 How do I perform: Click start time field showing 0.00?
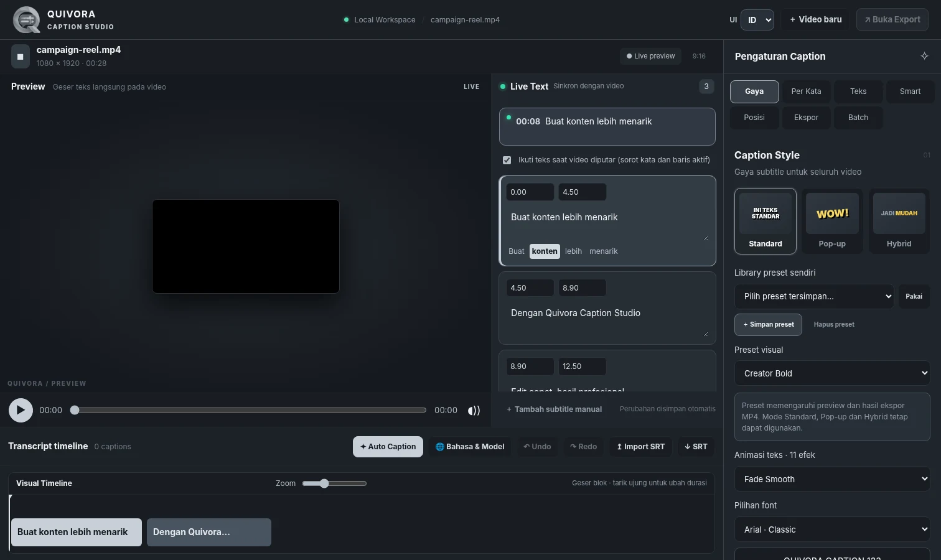(x=530, y=192)
